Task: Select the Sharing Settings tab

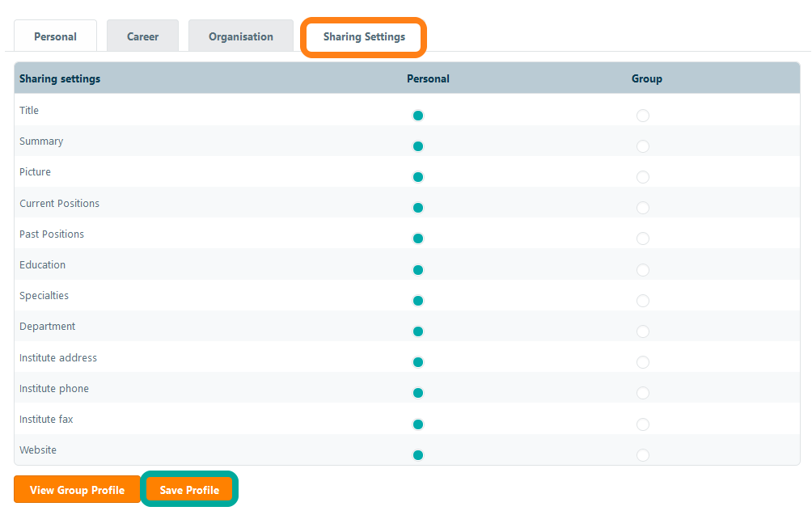Action: pyautogui.click(x=364, y=36)
